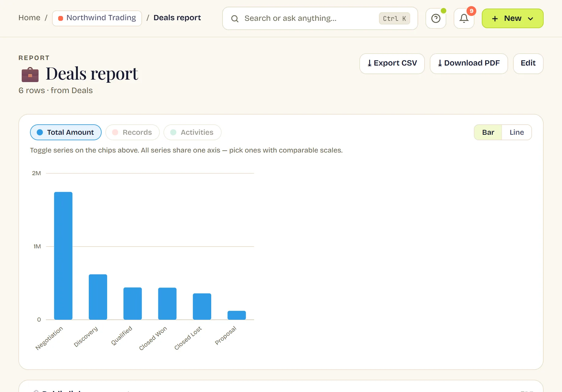Click the Closed Lost bar
This screenshot has height=392, width=562.
tap(202, 307)
